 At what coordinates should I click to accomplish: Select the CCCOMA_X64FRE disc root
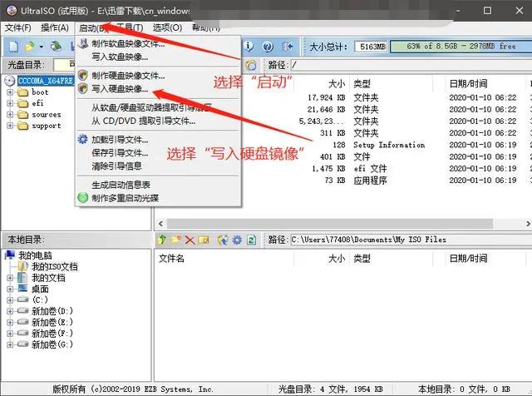(x=46, y=81)
